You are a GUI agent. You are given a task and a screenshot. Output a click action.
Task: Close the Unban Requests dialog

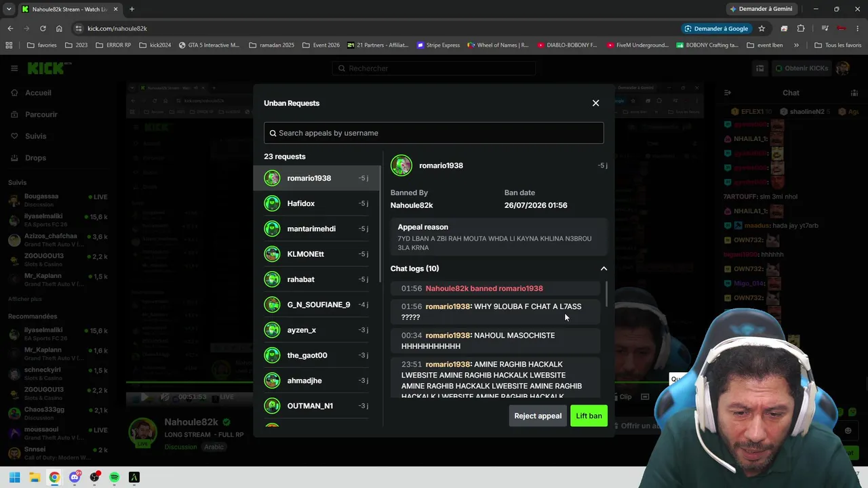click(x=595, y=103)
